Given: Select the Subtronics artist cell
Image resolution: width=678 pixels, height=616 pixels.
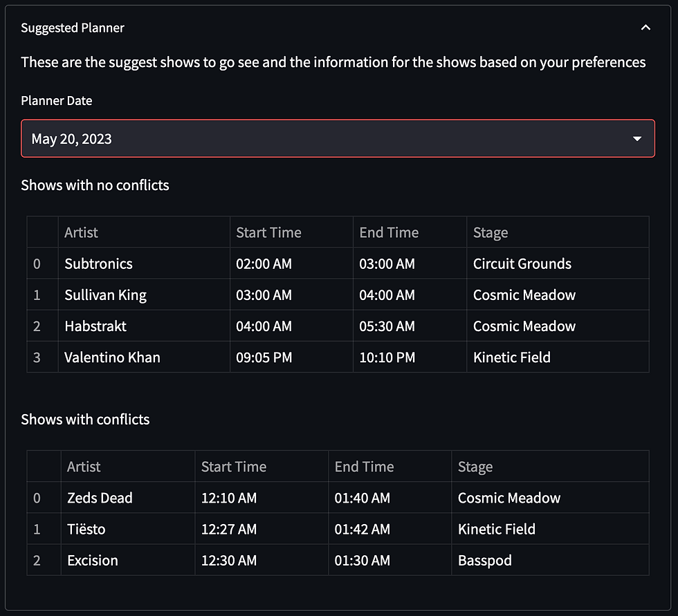Looking at the screenshot, I should (144, 263).
